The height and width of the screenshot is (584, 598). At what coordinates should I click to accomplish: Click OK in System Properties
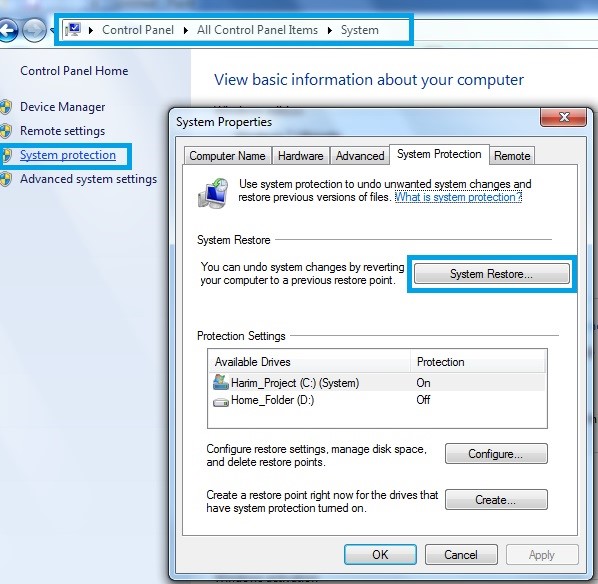(x=380, y=554)
